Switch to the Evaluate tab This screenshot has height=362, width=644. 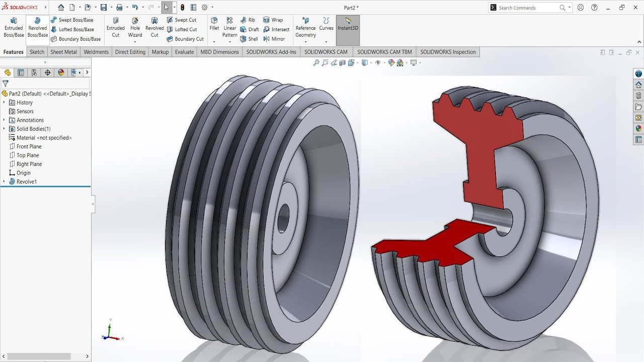[184, 52]
